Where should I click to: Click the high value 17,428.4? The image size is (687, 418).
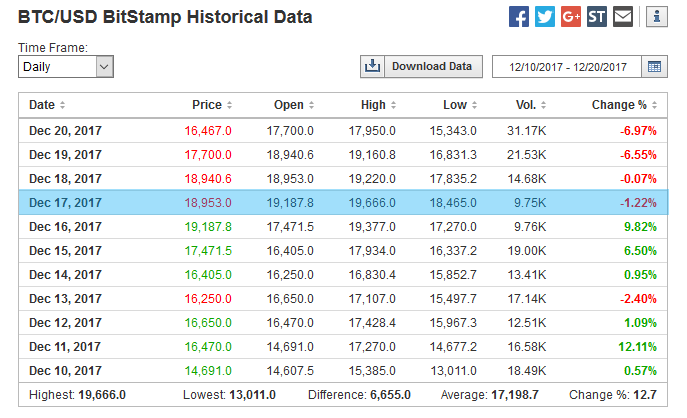tap(372, 323)
